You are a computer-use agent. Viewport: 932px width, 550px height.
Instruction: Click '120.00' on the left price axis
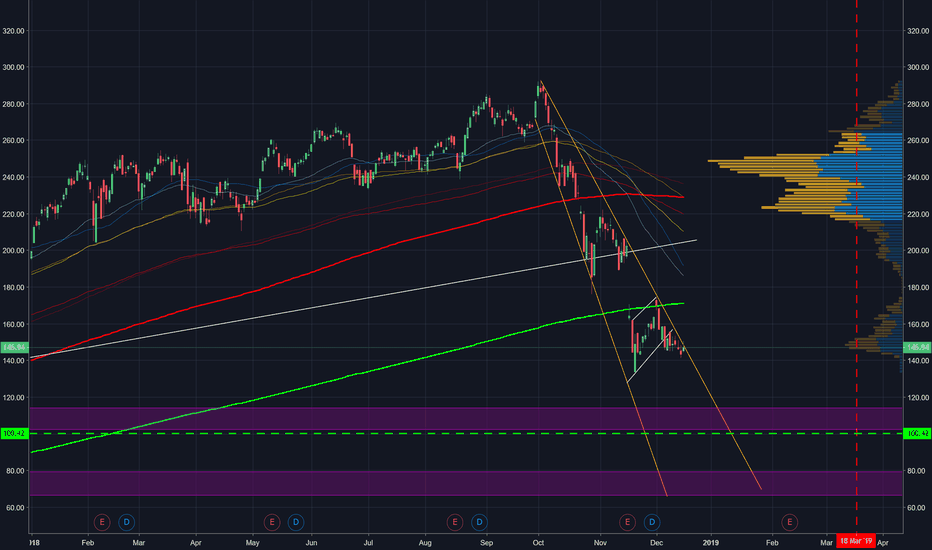pyautogui.click(x=13, y=398)
